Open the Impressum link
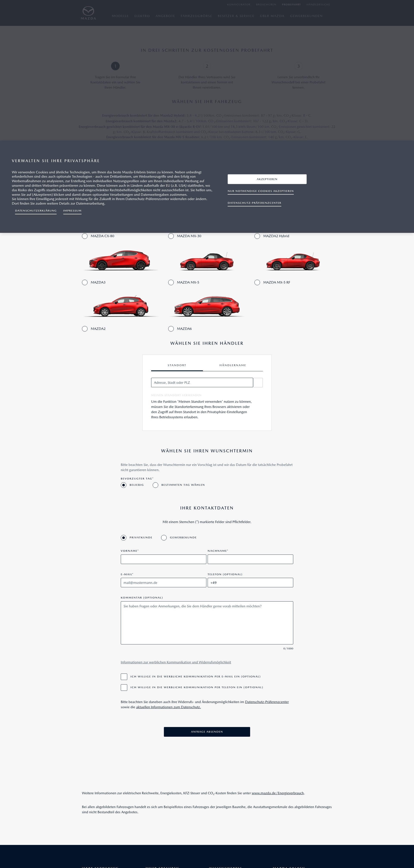Image resolution: width=414 pixels, height=868 pixels. tap(72, 211)
